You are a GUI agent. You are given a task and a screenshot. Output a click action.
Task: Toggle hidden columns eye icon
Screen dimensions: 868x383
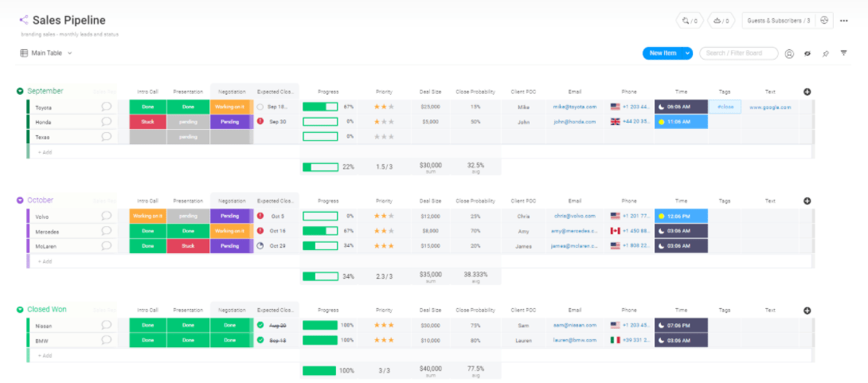[x=807, y=53]
